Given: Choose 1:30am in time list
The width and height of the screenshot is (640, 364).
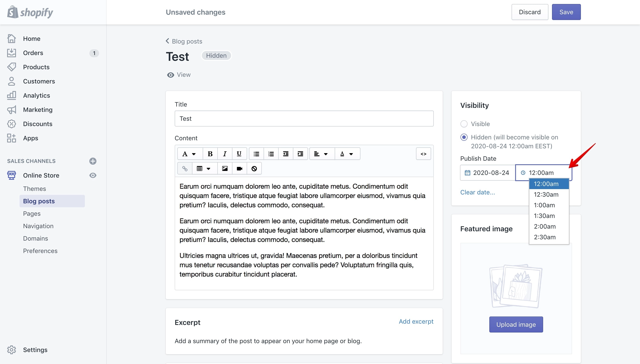Looking at the screenshot, I should [x=549, y=216].
